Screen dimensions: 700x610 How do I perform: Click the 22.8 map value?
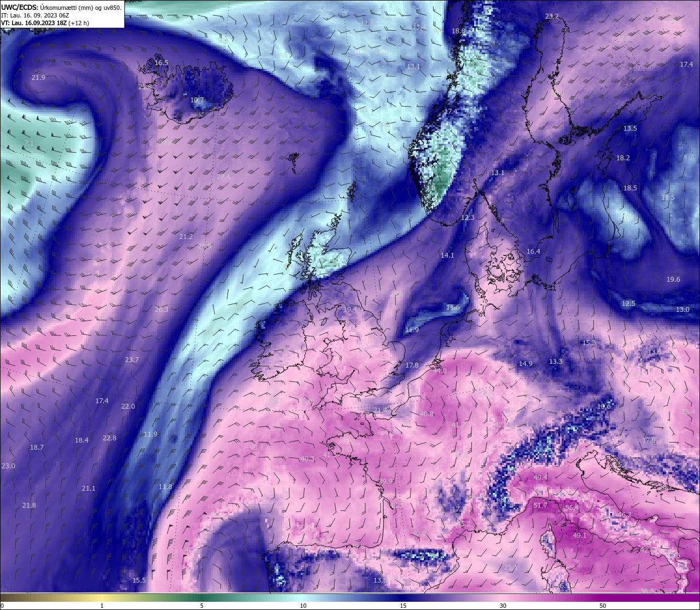click(109, 438)
